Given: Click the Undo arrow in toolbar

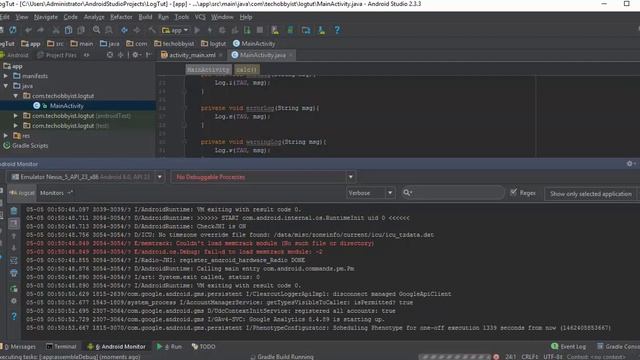Looking at the screenshot, I should tap(28, 30).
